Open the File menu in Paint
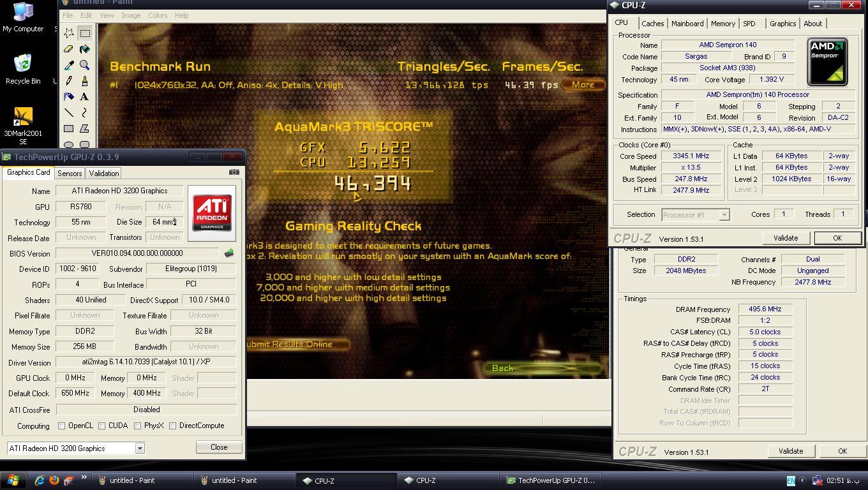This screenshot has height=490, width=868. (x=68, y=15)
